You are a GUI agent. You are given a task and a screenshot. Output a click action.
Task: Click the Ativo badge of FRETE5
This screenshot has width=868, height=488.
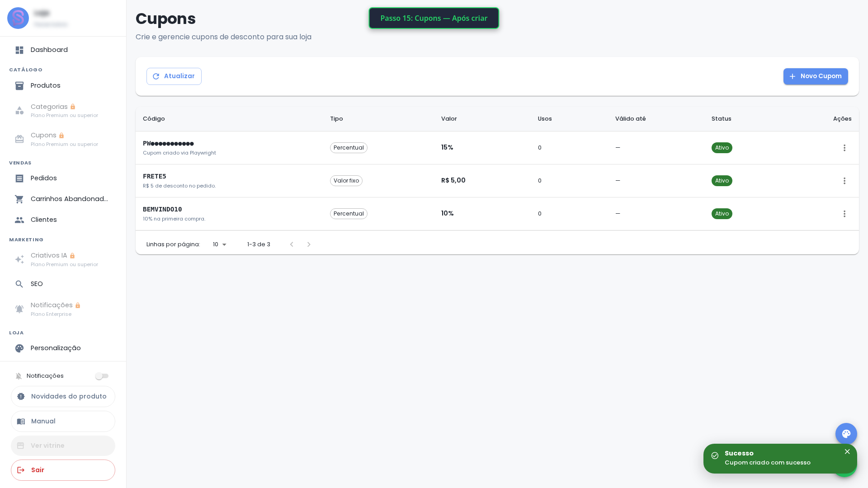722,181
